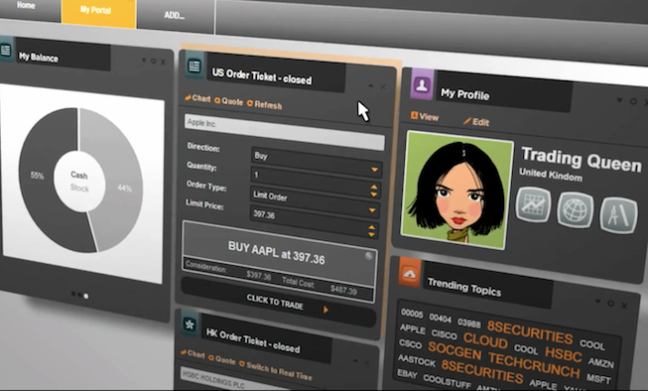The height and width of the screenshot is (391, 649).
Task: Expand the Order Type dropdown arrow
Action: pyautogui.click(x=372, y=210)
